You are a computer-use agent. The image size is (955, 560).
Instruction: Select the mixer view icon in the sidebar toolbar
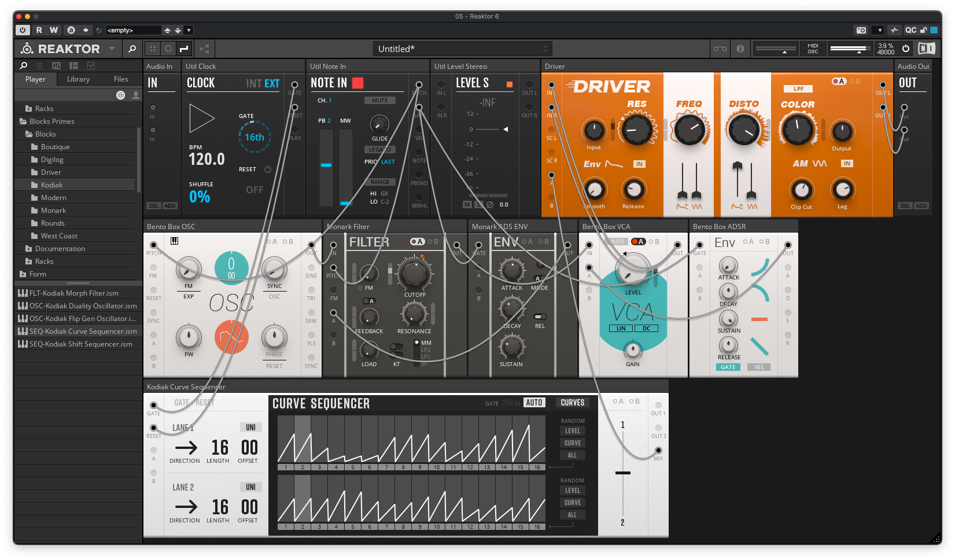(56, 65)
